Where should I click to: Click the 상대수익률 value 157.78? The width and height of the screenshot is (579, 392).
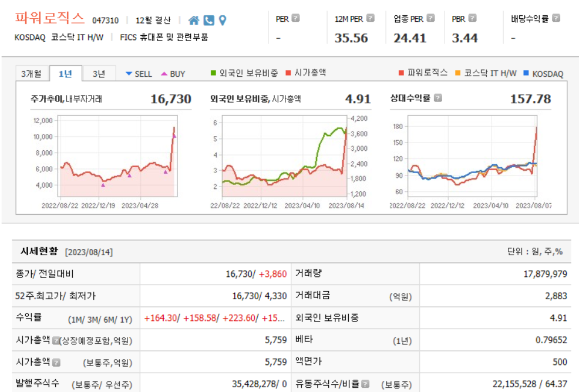(530, 99)
